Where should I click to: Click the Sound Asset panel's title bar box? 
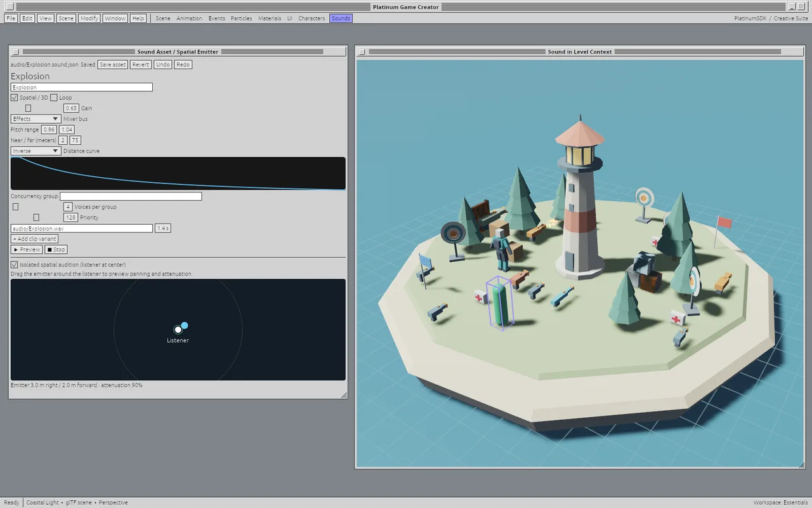point(16,51)
